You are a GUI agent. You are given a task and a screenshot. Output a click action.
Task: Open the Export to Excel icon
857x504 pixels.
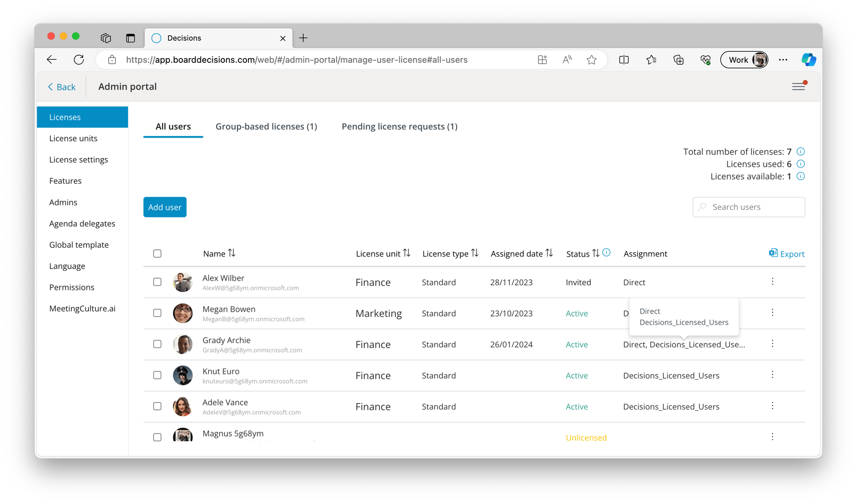tap(773, 253)
